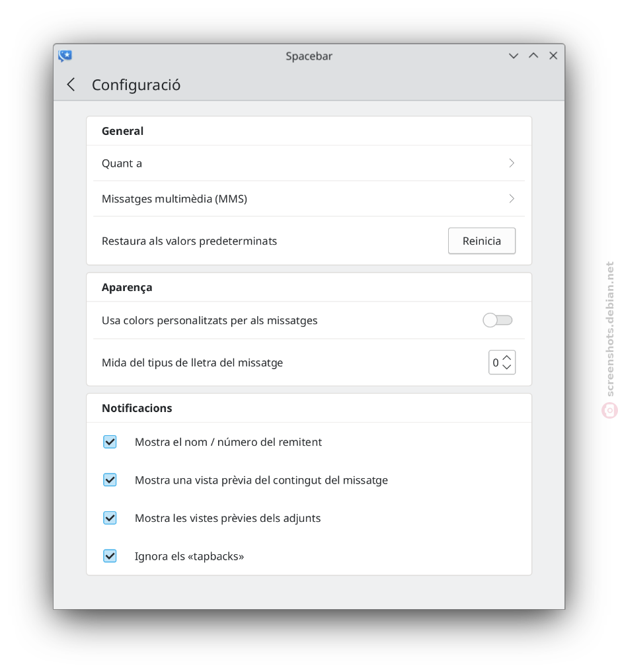Maximize the Spacebar window
Viewport: 618px width, 672px height.
click(533, 56)
